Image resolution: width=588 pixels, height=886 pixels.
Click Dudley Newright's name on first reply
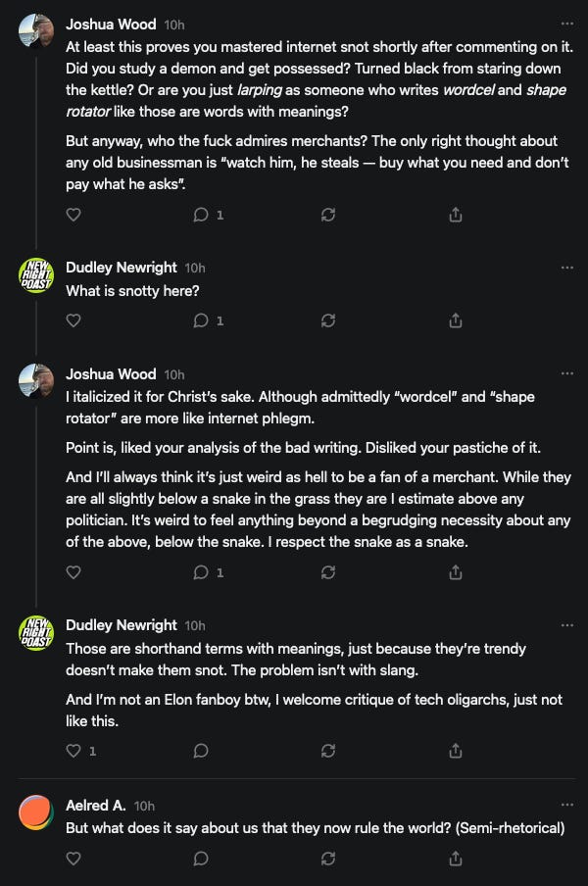pos(122,268)
